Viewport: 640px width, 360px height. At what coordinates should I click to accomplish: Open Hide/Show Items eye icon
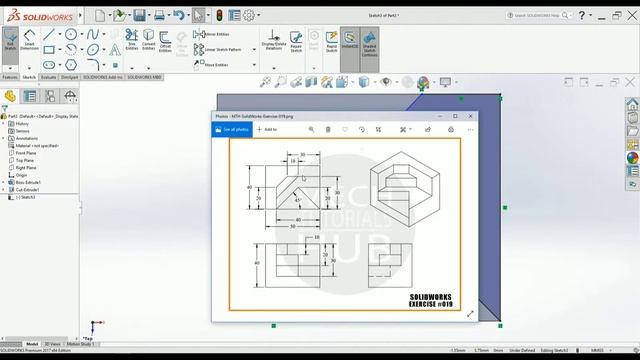(x=385, y=82)
